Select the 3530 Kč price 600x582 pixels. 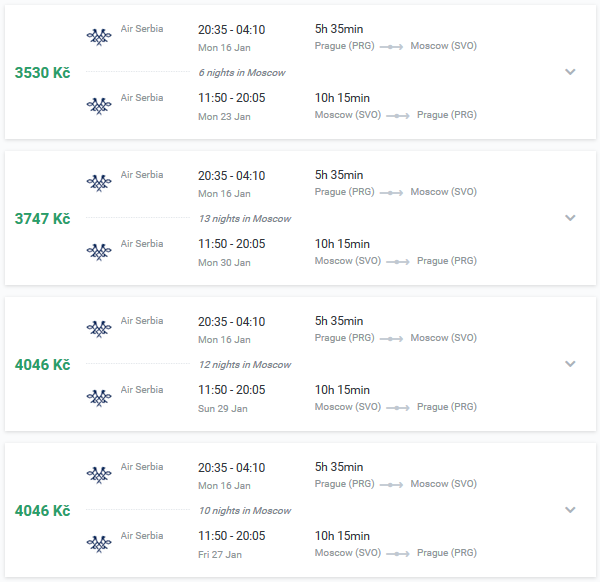coord(42,73)
